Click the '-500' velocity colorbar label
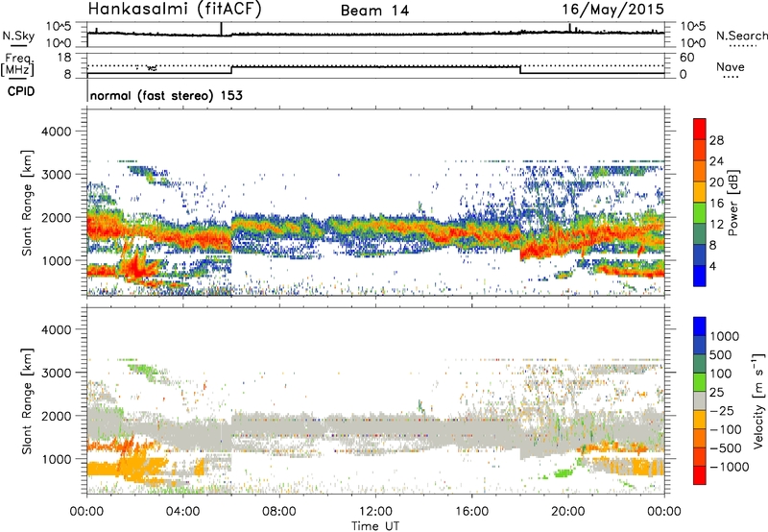The height and width of the screenshot is (532, 768). [x=726, y=447]
